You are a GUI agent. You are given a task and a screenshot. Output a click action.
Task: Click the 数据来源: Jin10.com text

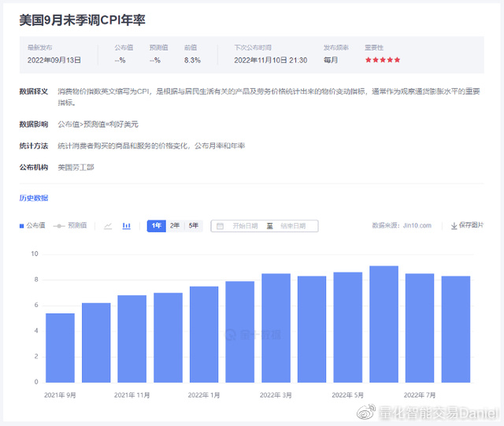pyautogui.click(x=402, y=225)
